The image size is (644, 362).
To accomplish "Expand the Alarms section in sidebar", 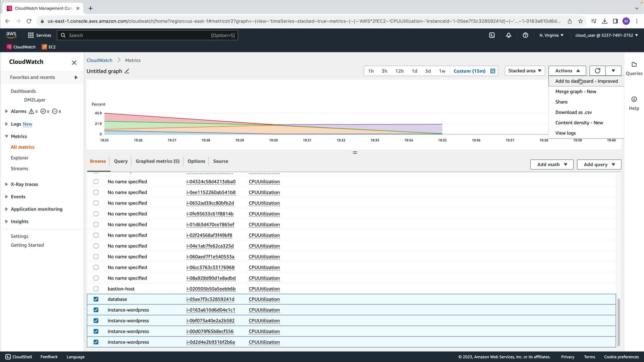I will click(x=6, y=111).
